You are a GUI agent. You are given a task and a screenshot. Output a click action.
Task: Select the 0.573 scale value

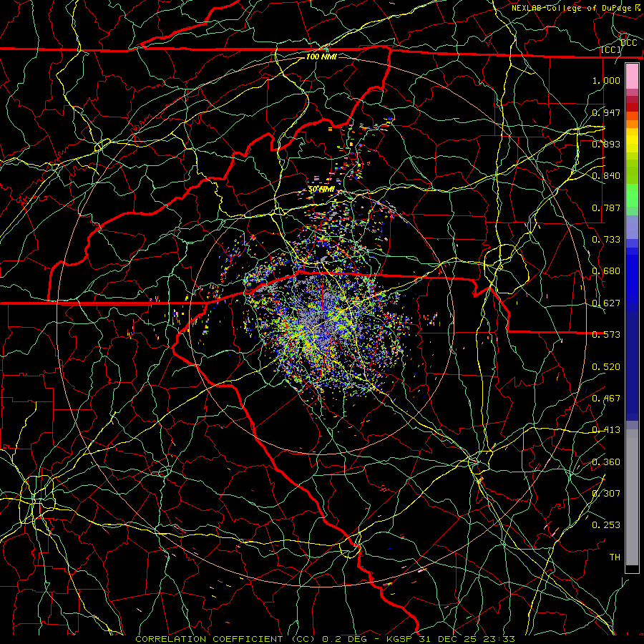606,334
